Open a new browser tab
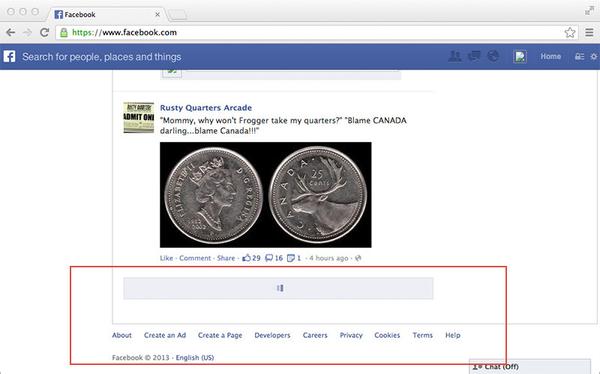The width and height of the screenshot is (600, 374). pos(178,15)
